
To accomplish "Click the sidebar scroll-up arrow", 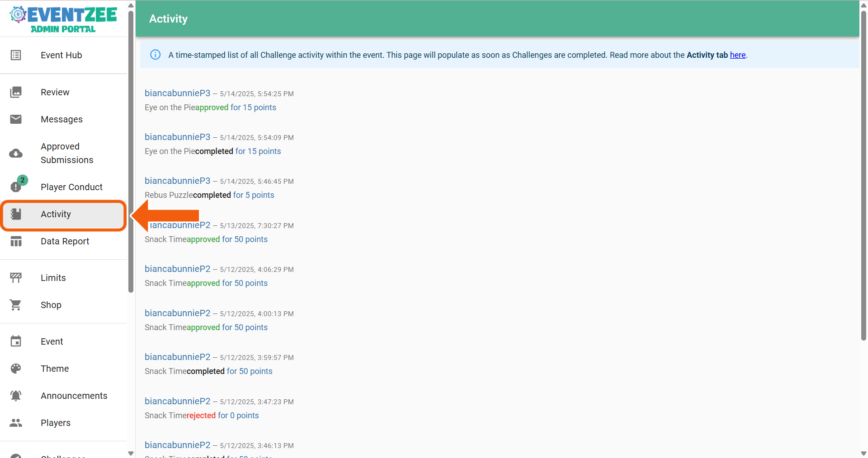I will (x=131, y=5).
